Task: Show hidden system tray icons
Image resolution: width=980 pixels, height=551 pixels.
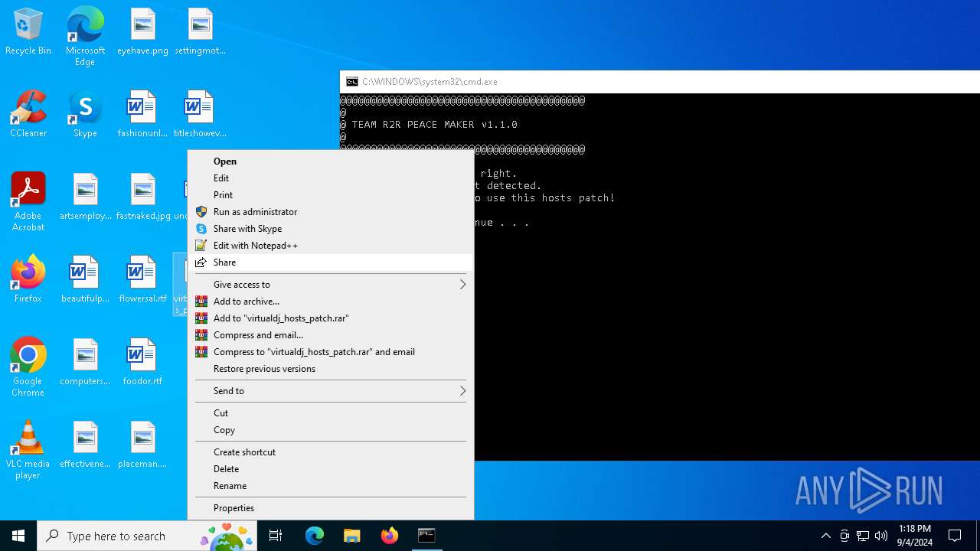Action: pos(825,536)
